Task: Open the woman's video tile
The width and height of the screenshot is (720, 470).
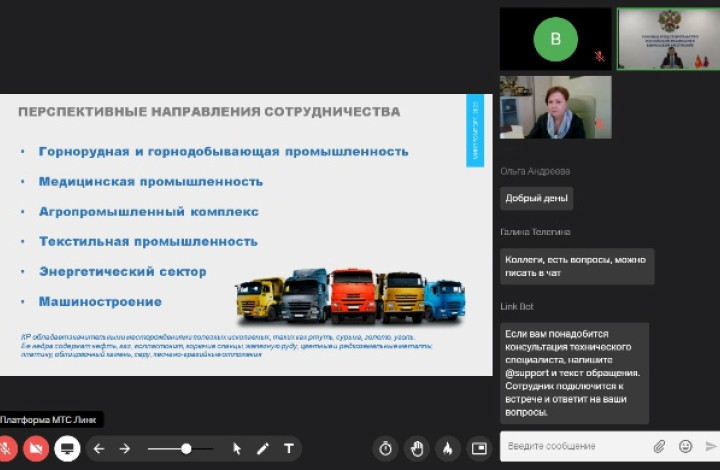Action: pyautogui.click(x=556, y=107)
